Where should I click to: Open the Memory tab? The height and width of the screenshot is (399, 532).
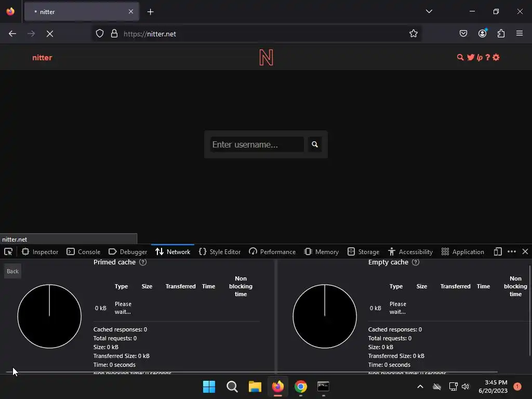[x=321, y=252]
